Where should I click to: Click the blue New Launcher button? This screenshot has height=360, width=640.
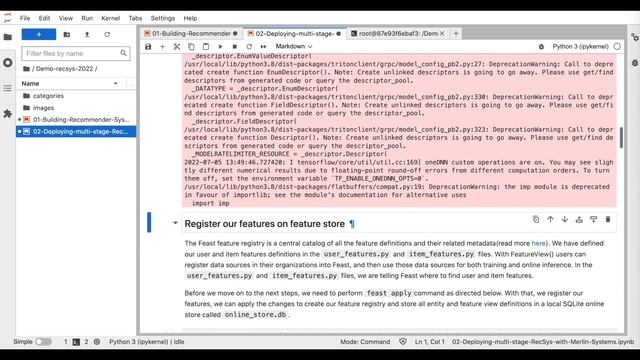click(x=39, y=35)
